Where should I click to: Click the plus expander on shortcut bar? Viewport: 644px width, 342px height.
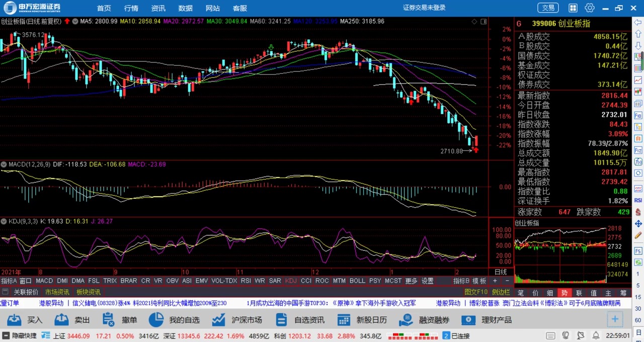pos(615,319)
